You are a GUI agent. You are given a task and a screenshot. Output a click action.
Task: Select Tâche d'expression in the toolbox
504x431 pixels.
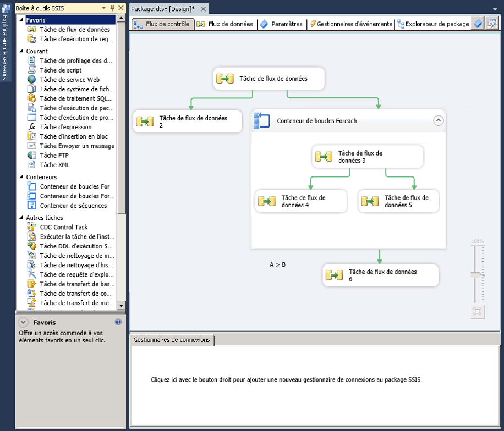pos(65,127)
